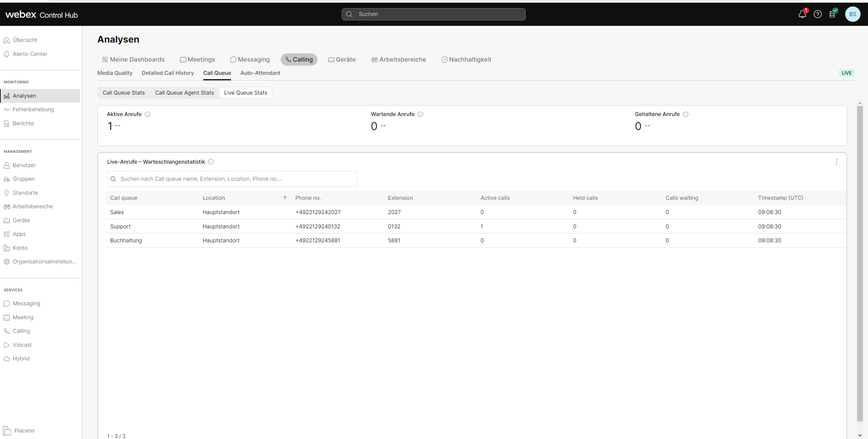
Task: Open the notifications bell icon
Action: point(802,14)
